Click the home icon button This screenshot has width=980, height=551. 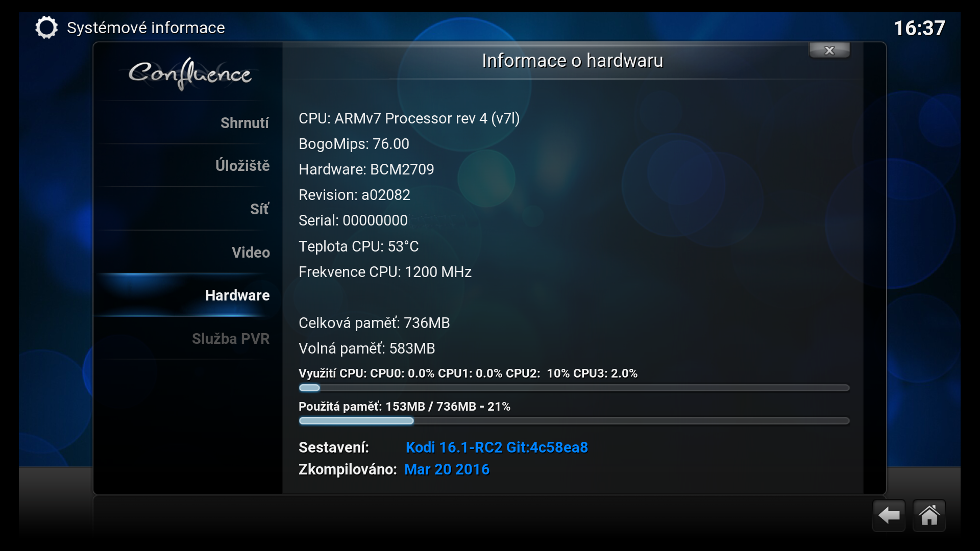tap(929, 515)
